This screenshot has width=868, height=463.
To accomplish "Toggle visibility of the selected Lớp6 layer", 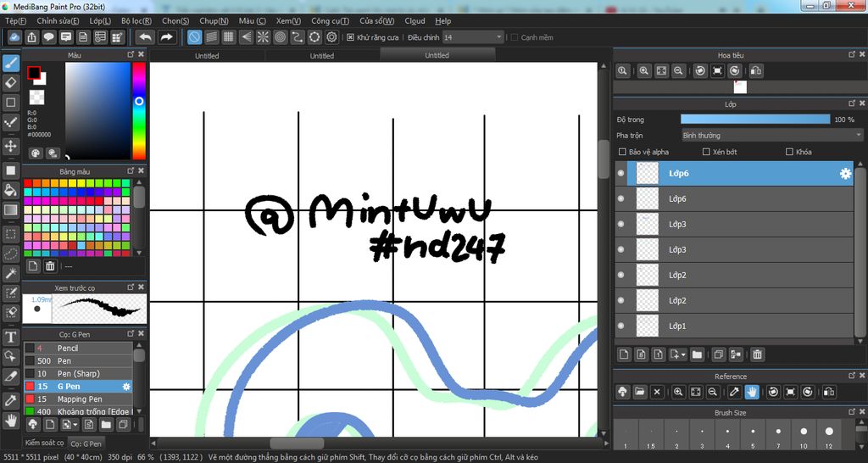I will (x=620, y=173).
